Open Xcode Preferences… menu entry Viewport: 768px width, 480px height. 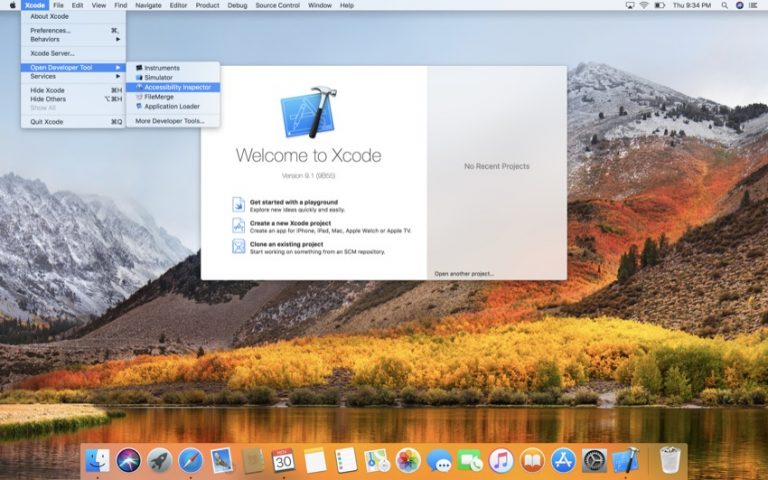click(x=73, y=30)
